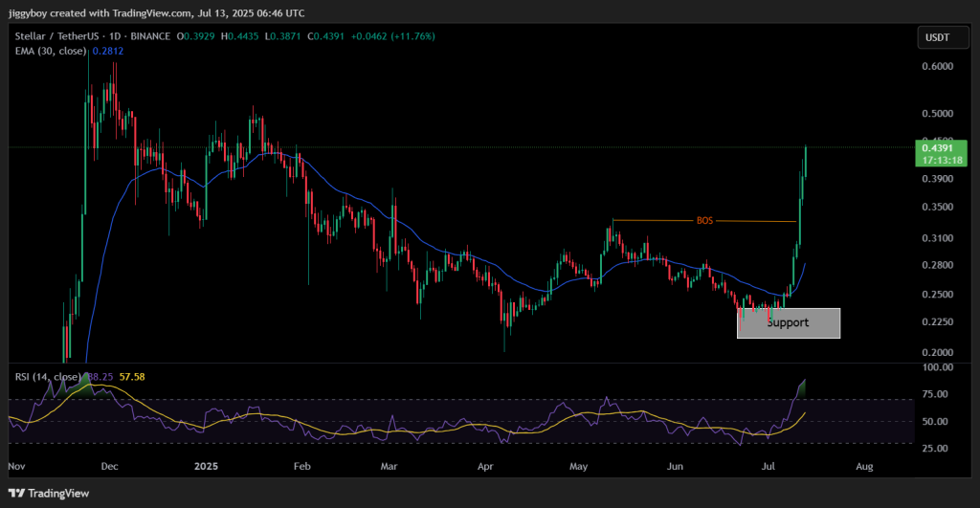This screenshot has width=980, height=508.
Task: Click the USDT currency button
Action: pyautogui.click(x=943, y=37)
